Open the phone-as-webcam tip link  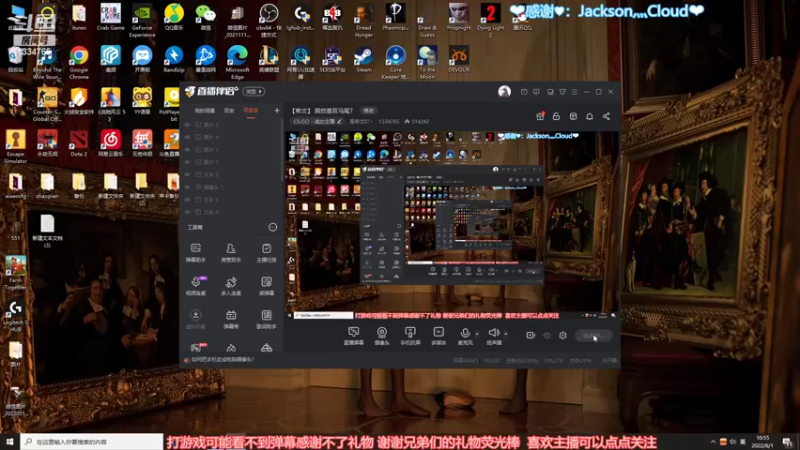click(222, 360)
